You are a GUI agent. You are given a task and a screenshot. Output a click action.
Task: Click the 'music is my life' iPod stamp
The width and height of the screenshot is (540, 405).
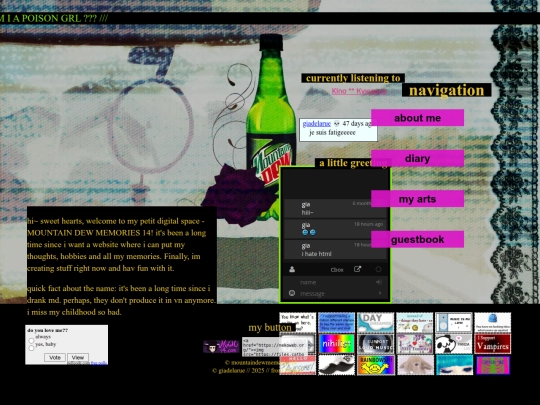tap(454, 322)
